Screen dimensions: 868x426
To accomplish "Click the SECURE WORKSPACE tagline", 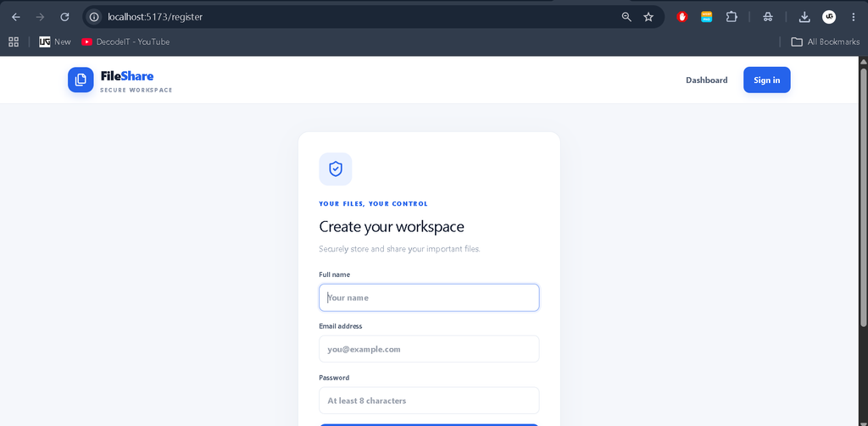I will 136,90.
